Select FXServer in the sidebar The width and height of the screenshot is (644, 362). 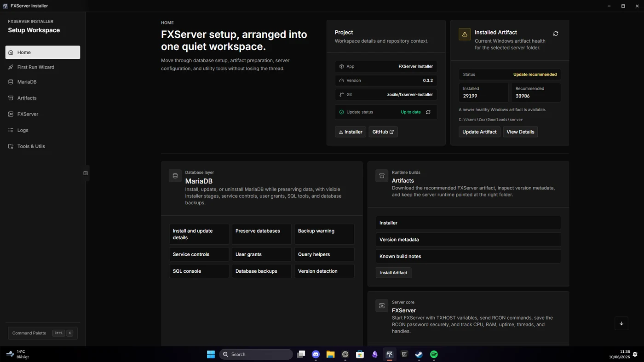pyautogui.click(x=43, y=114)
